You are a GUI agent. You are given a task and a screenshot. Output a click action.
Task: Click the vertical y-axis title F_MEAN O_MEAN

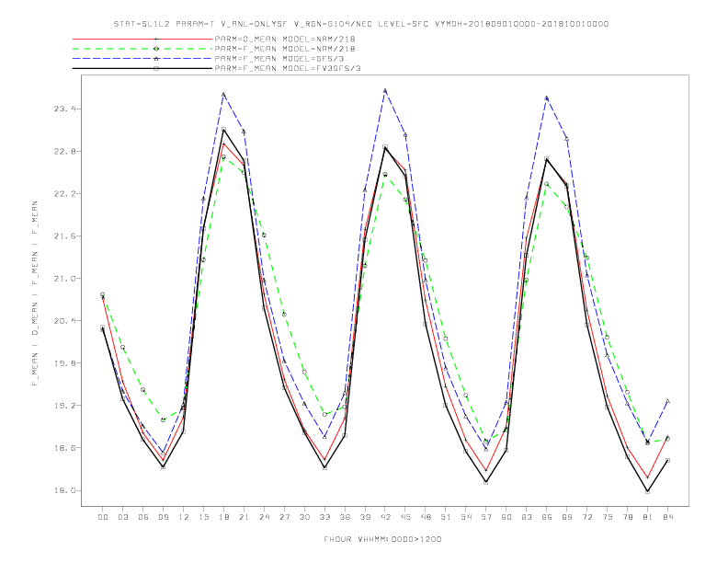point(35,293)
